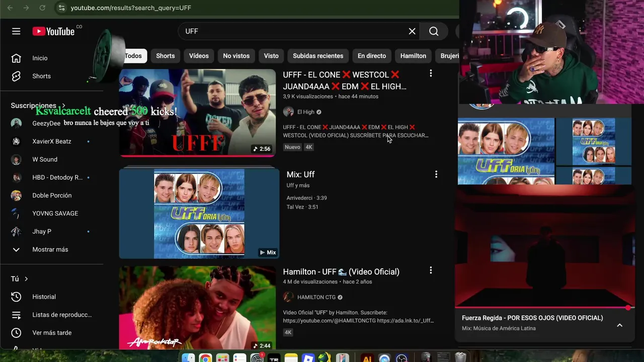Open the HAMILTON CTG channel name

pos(316,297)
